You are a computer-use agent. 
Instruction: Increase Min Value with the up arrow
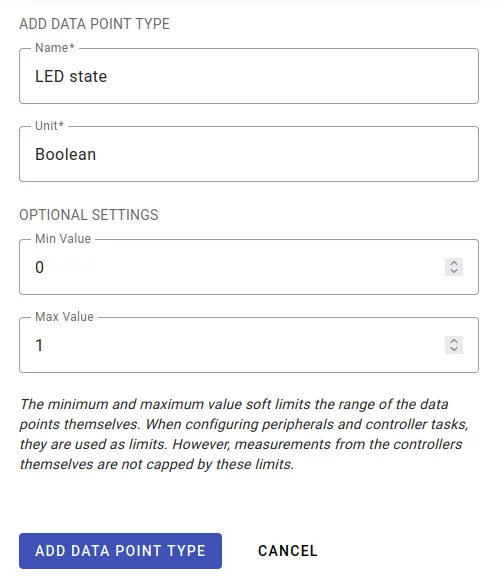454,263
